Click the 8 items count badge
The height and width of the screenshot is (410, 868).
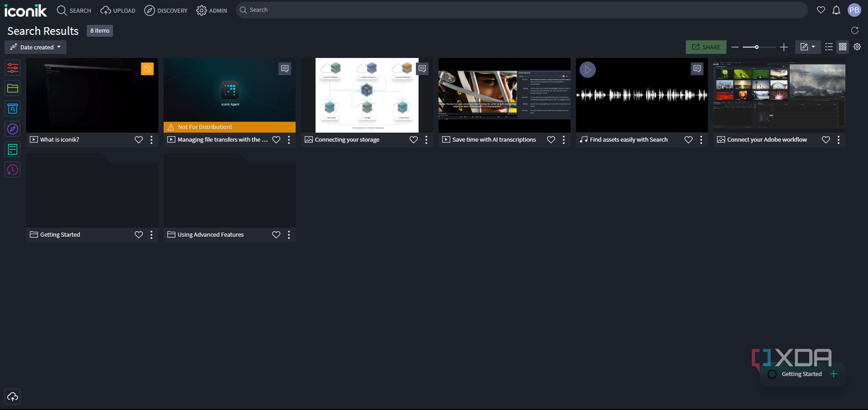[x=100, y=31]
